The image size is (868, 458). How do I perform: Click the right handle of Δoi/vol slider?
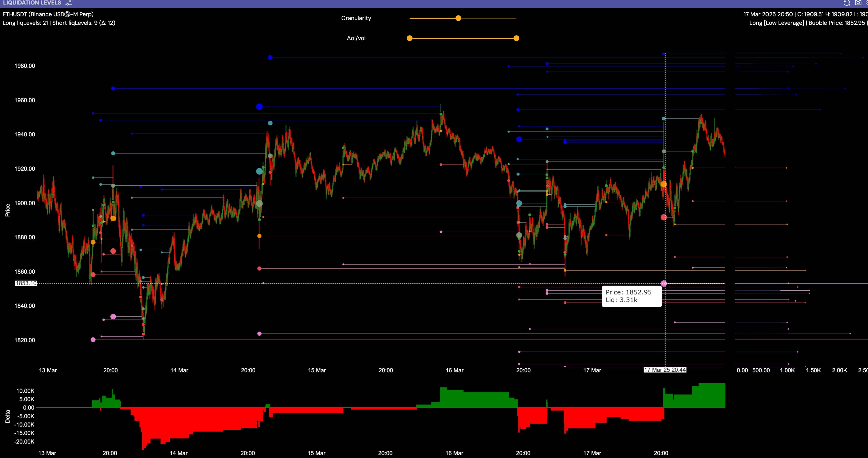coord(516,38)
